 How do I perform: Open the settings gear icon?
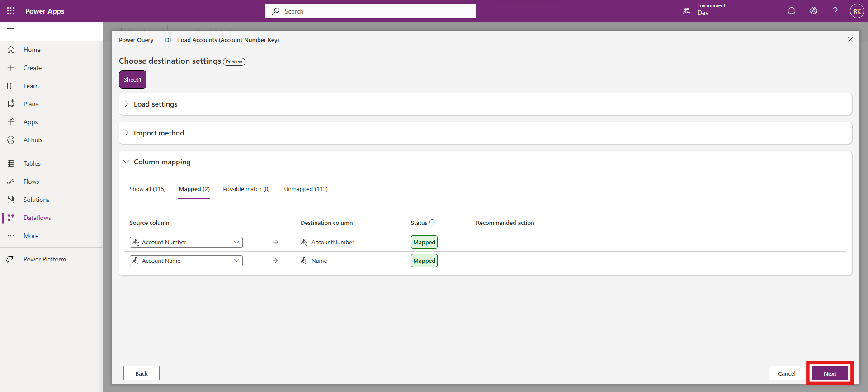tap(813, 11)
